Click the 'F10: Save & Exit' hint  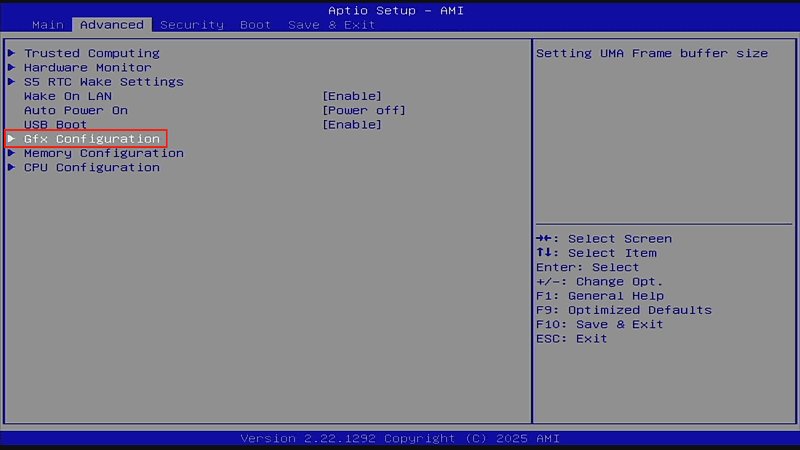[x=600, y=324]
